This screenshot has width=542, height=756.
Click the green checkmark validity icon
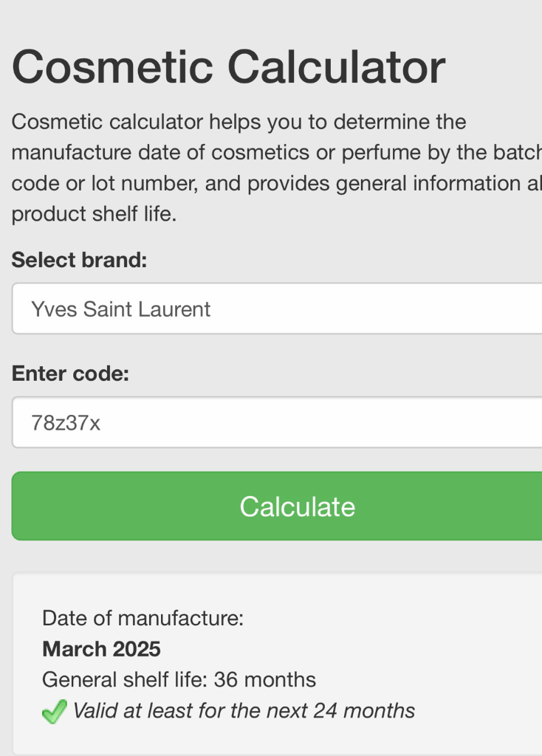click(54, 712)
